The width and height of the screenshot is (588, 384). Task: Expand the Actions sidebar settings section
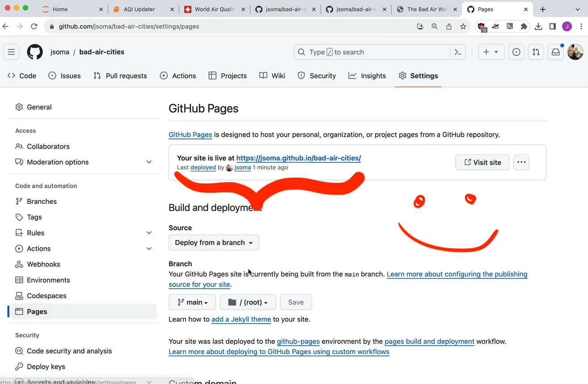click(x=149, y=249)
